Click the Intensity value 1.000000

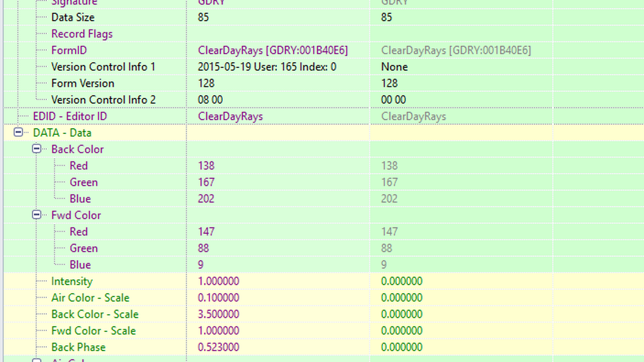click(x=218, y=281)
